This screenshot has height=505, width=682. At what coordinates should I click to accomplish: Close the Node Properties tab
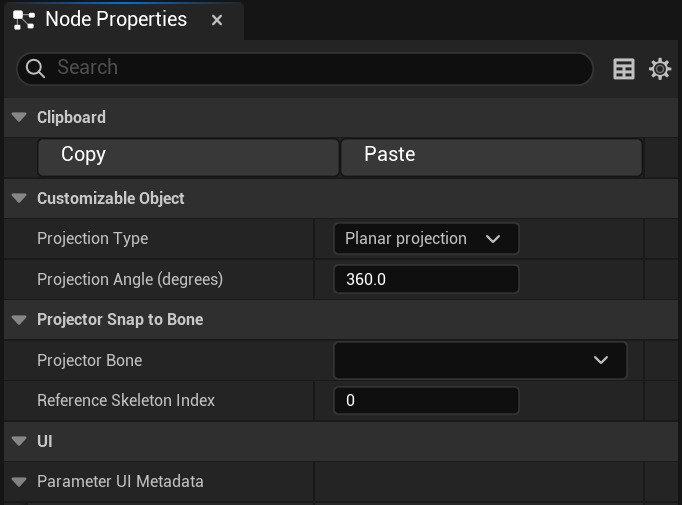click(217, 20)
